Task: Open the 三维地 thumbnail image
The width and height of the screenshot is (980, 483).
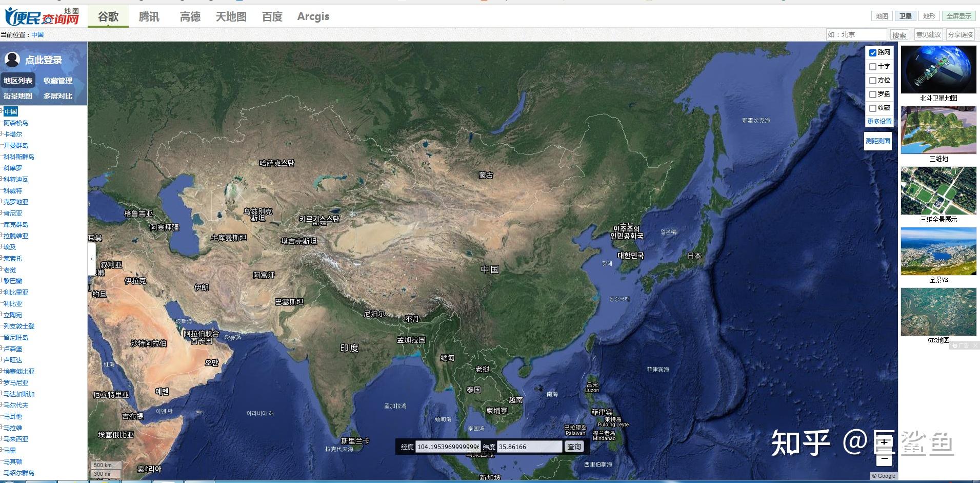Action: 938,130
